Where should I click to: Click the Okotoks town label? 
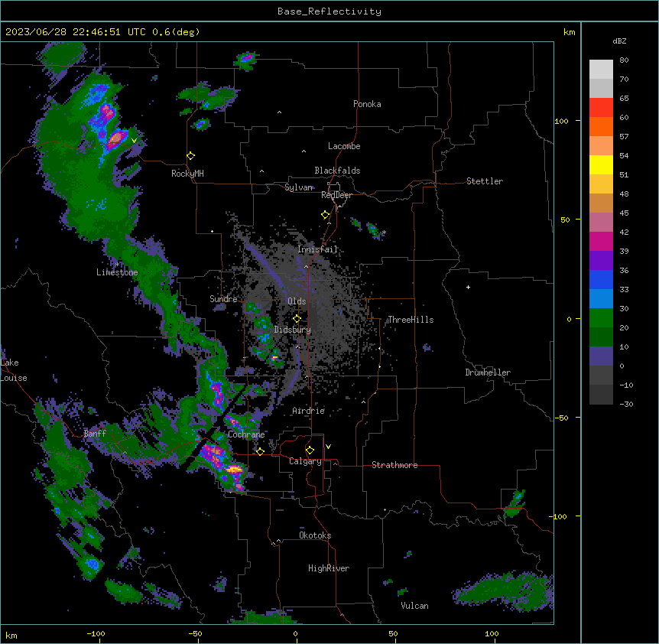tap(315, 535)
